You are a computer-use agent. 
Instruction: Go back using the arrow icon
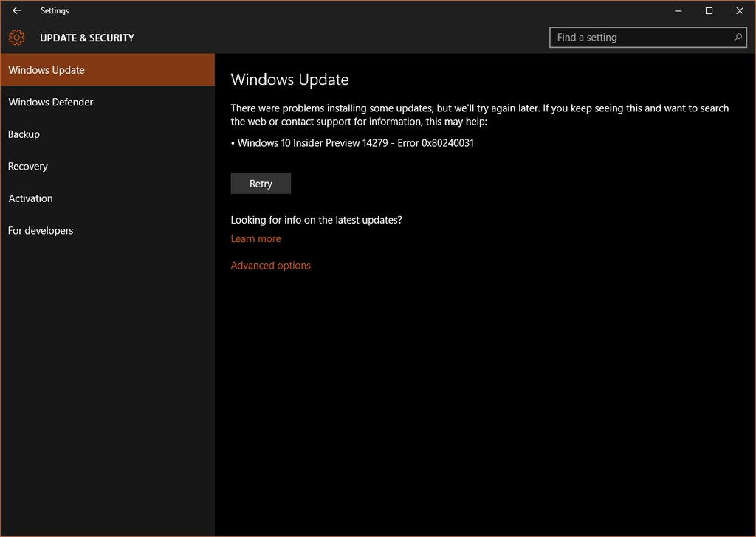[16, 10]
